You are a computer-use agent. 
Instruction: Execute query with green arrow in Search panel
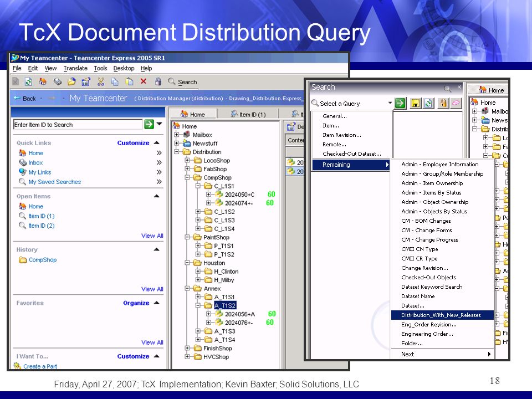pyautogui.click(x=400, y=103)
